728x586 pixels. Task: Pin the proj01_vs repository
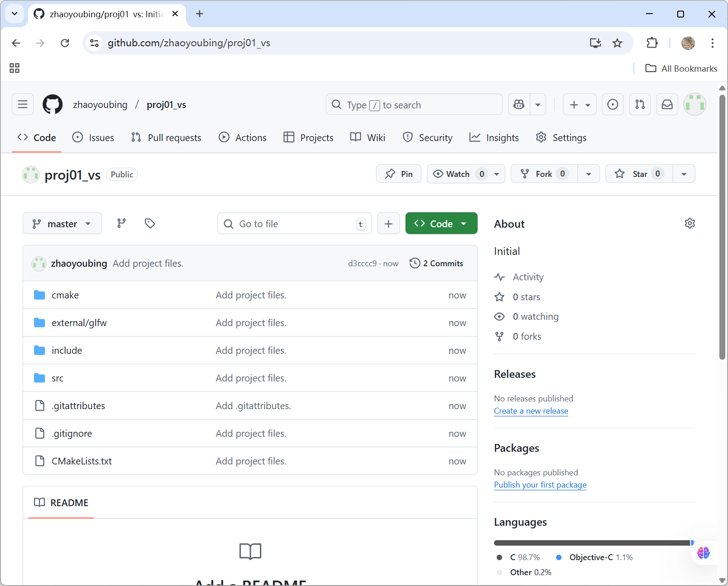(x=399, y=174)
